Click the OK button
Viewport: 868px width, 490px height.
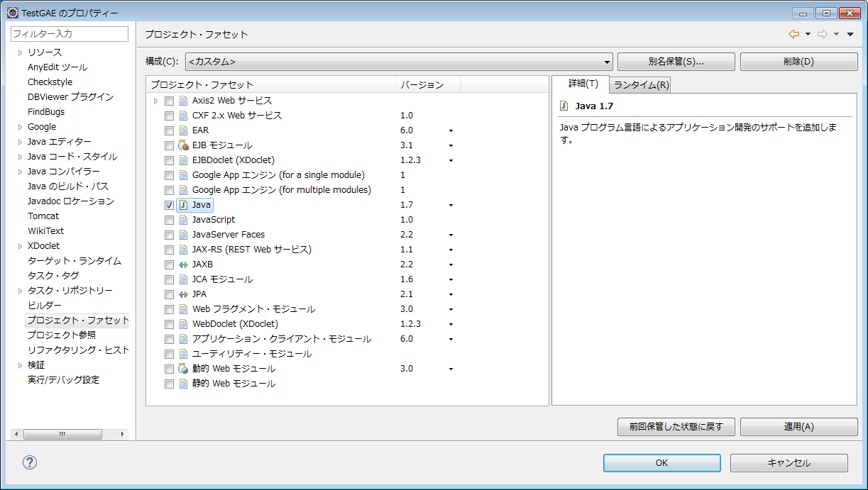662,463
